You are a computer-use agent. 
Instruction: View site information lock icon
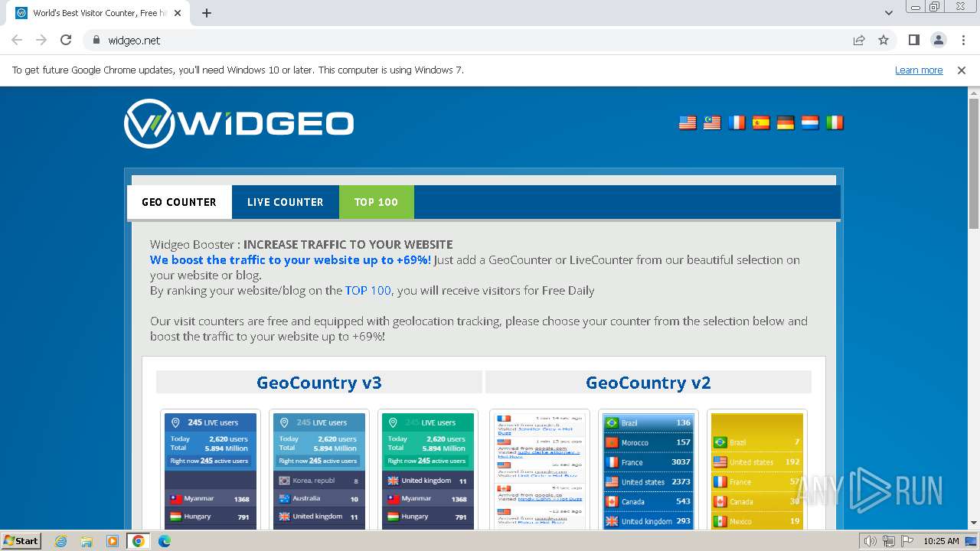coord(96,40)
